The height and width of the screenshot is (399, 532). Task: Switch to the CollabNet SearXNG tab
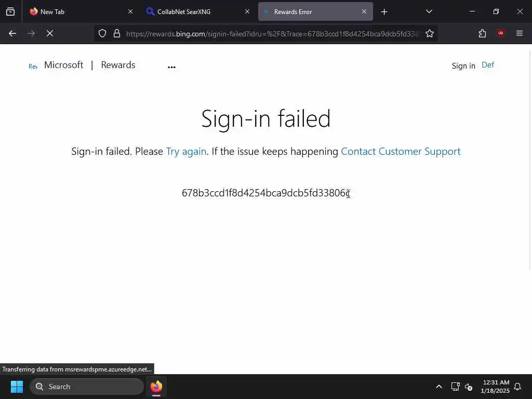pos(197,11)
